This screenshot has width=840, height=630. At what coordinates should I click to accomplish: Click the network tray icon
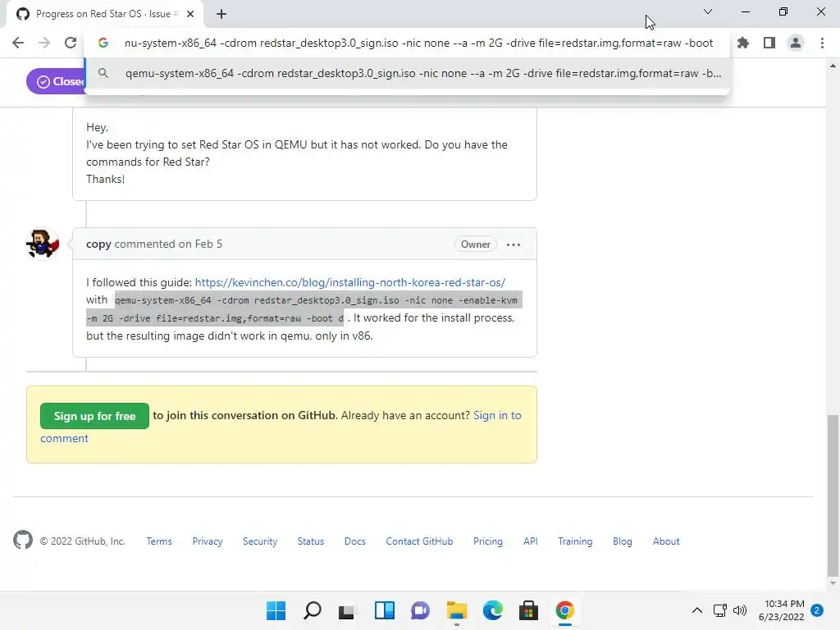click(x=720, y=610)
